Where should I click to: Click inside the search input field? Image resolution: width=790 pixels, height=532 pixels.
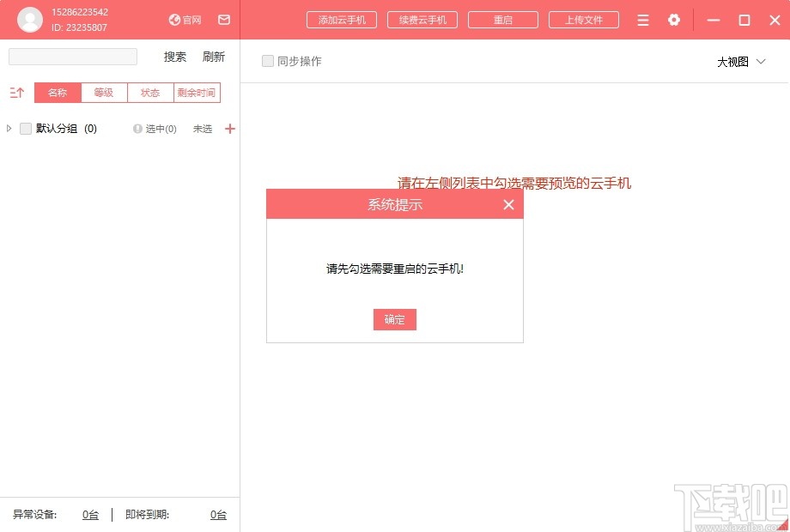coord(72,56)
